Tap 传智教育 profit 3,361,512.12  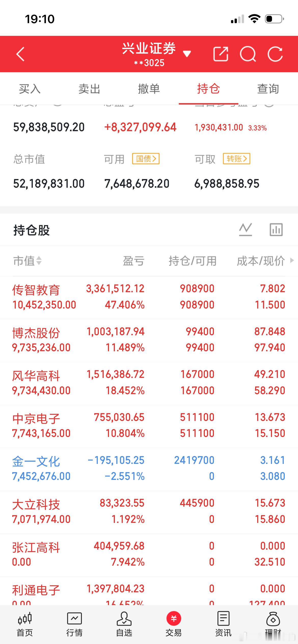tap(115, 289)
